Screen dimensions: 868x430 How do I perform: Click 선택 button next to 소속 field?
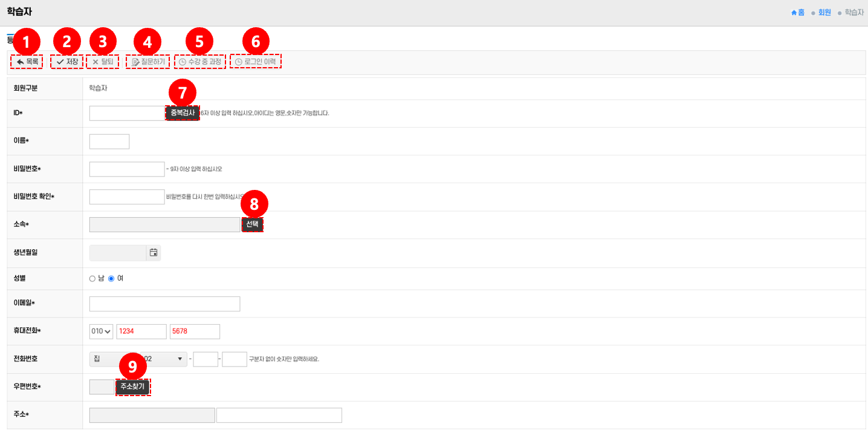[253, 224]
